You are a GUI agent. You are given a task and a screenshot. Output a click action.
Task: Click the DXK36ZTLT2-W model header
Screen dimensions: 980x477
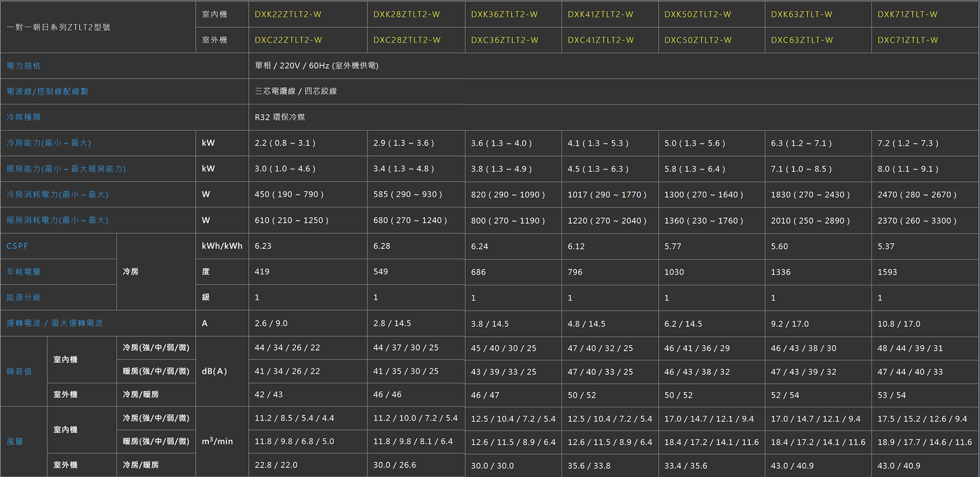pyautogui.click(x=504, y=14)
